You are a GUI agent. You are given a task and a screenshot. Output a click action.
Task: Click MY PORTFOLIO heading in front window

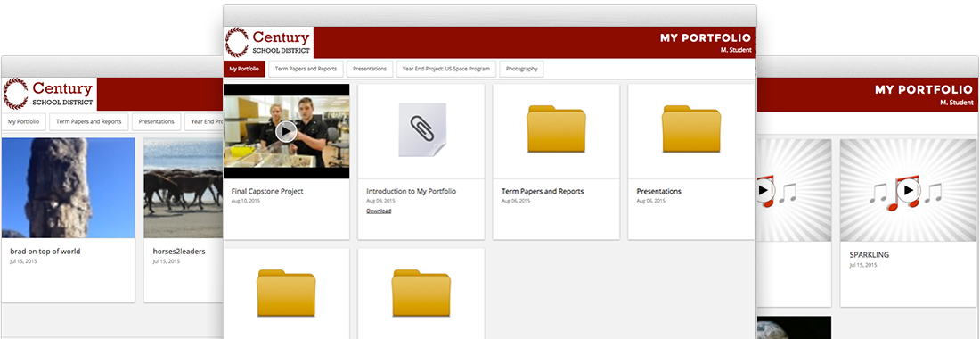706,38
